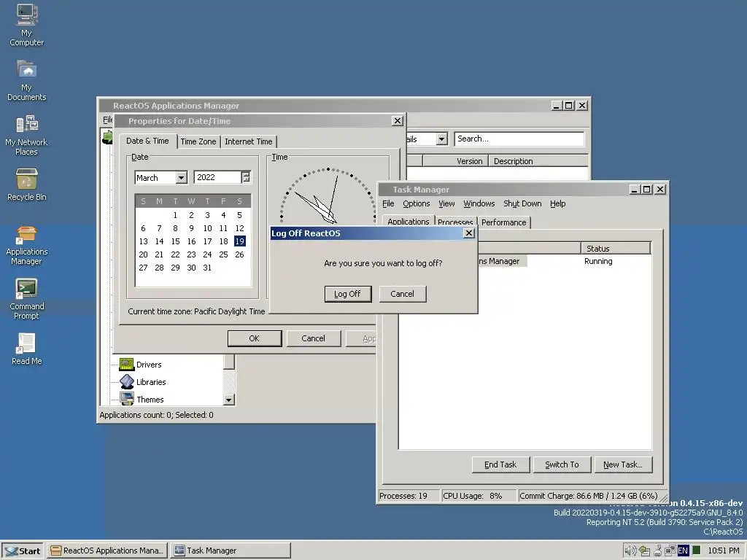Open Options menu in Task Manager
The height and width of the screenshot is (560, 747).
tap(417, 203)
